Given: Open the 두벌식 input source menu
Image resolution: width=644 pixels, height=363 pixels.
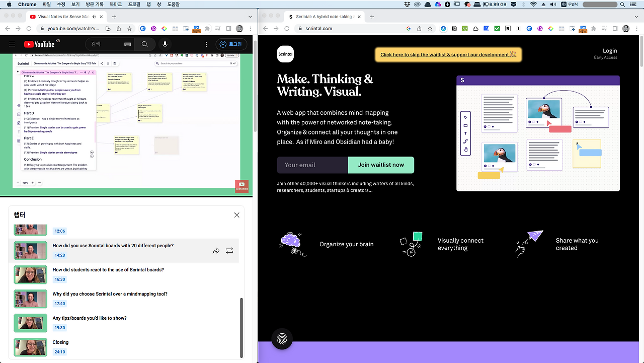Looking at the screenshot, I should coord(569,4).
